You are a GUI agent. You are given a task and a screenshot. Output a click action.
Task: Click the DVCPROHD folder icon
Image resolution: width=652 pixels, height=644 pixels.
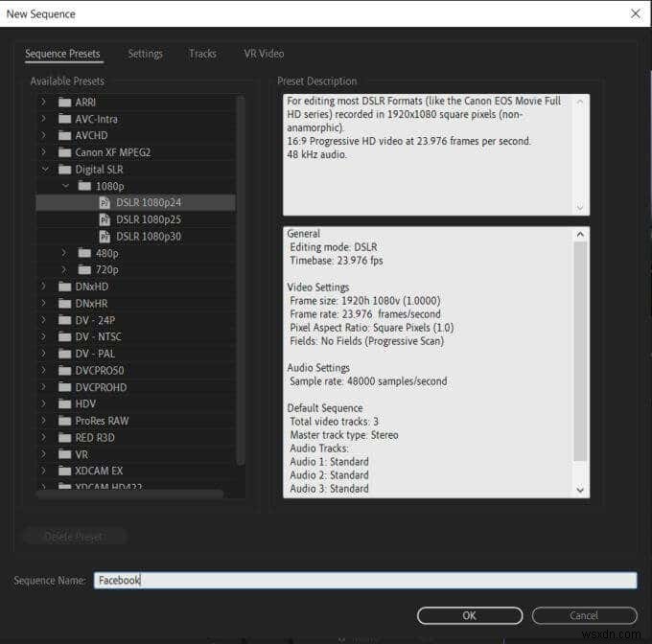click(x=64, y=387)
